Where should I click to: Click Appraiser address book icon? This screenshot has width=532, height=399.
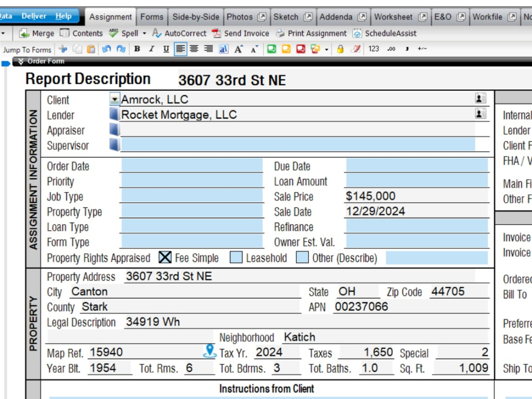114,130
